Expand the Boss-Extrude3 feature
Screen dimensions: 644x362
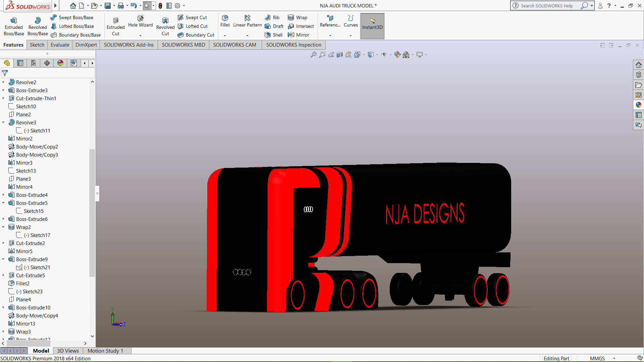(x=3, y=90)
